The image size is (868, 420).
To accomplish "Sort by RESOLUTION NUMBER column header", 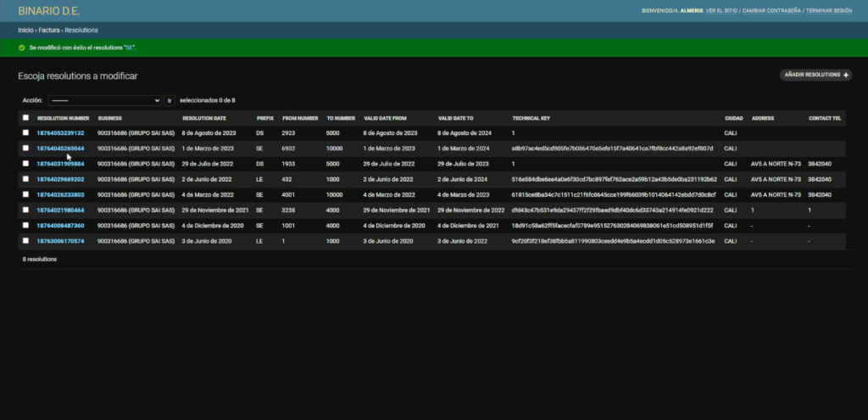I will 63,119.
